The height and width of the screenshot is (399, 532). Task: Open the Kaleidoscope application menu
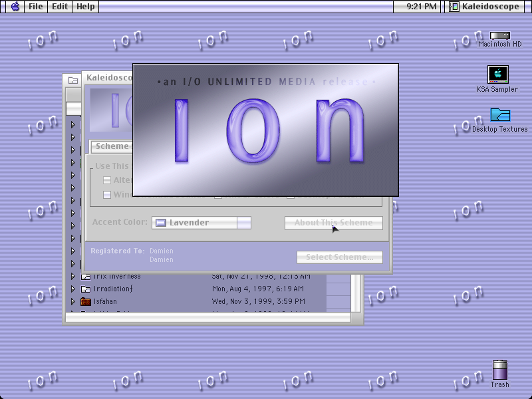484,7
